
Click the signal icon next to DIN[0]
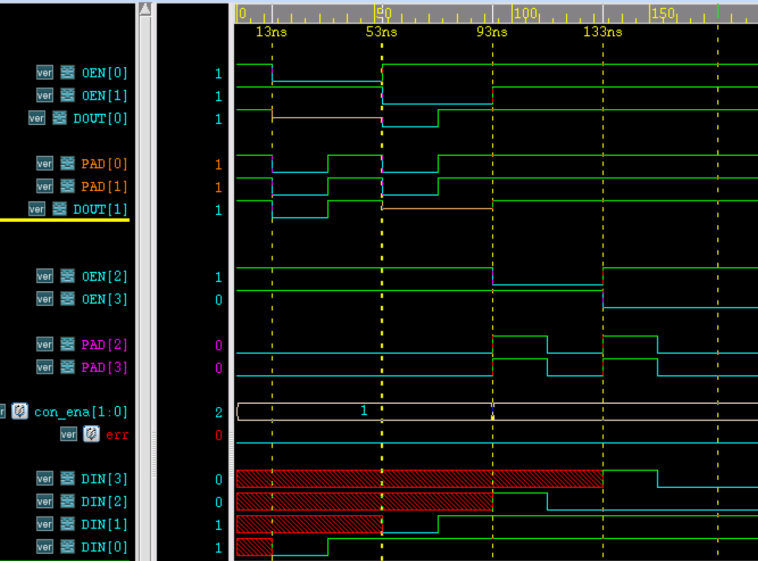click(x=67, y=547)
